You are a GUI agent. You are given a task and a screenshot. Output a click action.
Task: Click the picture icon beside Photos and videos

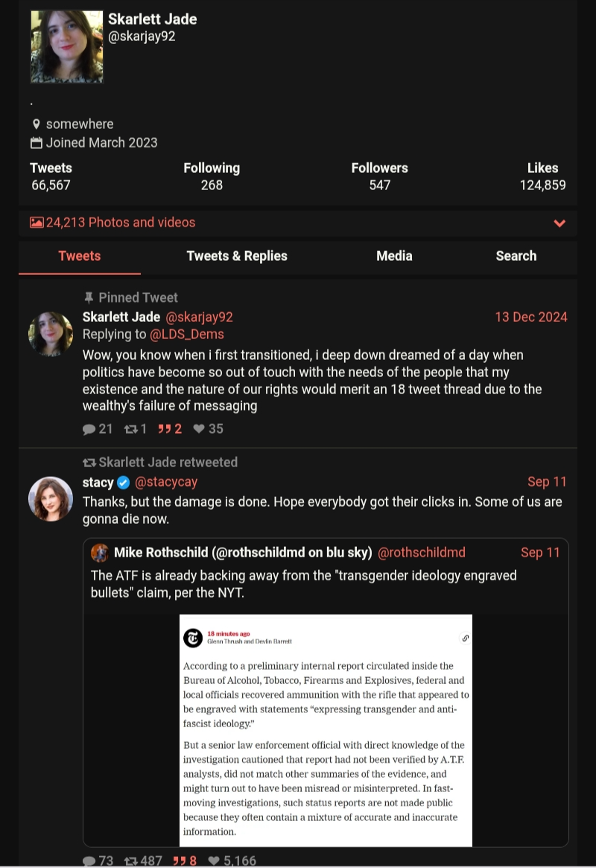[x=37, y=223]
